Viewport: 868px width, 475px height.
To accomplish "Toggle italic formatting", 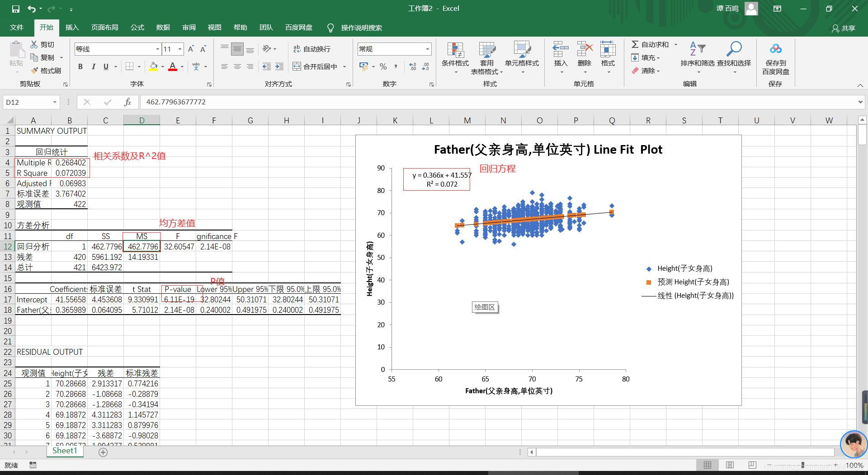I will (x=93, y=66).
